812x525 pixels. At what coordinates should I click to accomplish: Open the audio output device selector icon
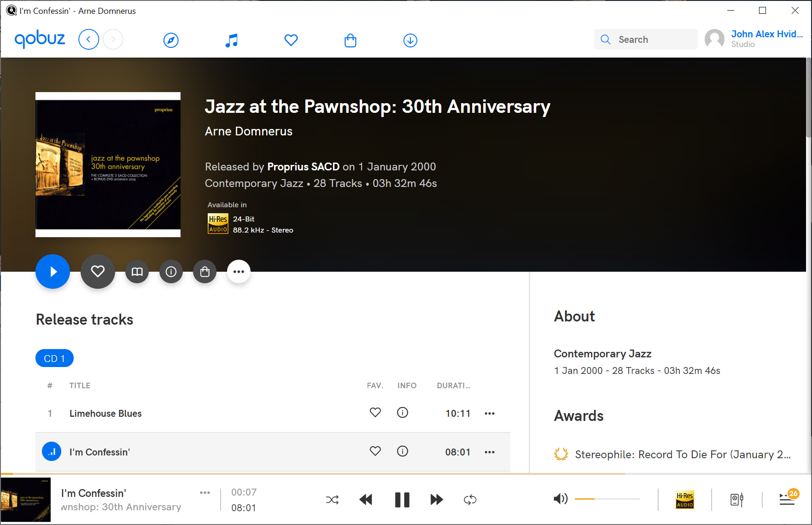(x=737, y=500)
